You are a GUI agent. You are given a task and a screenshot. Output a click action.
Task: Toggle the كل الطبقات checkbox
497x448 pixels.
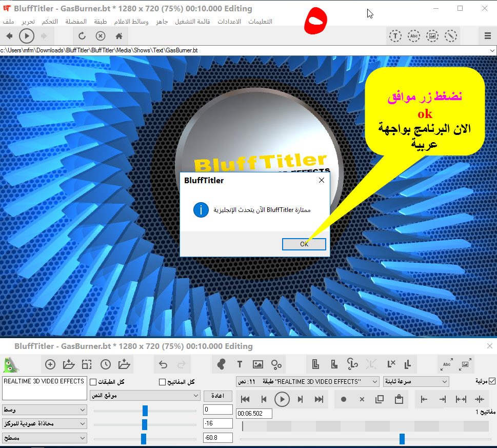[93, 382]
